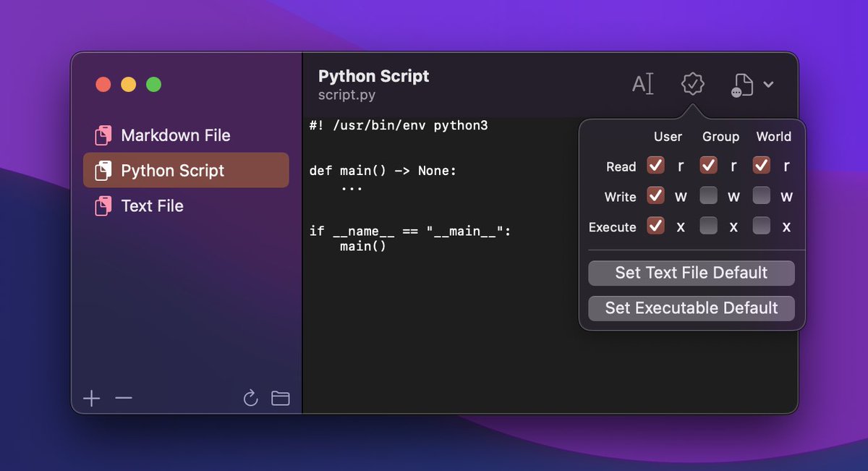Click the Write row label in permissions

[620, 197]
